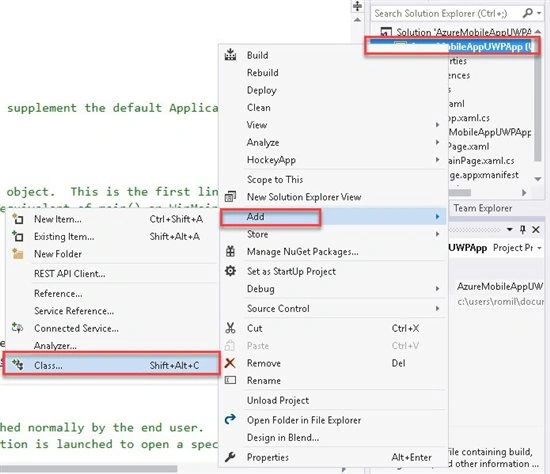
Task: Choose Rebuild from the context menu
Action: click(263, 73)
